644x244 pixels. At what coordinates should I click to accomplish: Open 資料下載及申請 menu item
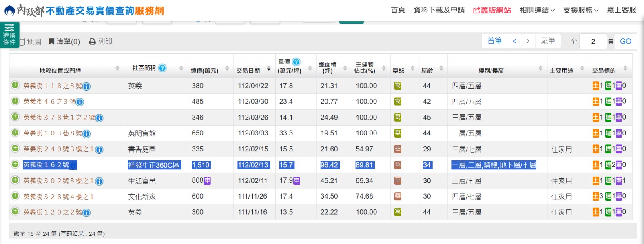[439, 10]
